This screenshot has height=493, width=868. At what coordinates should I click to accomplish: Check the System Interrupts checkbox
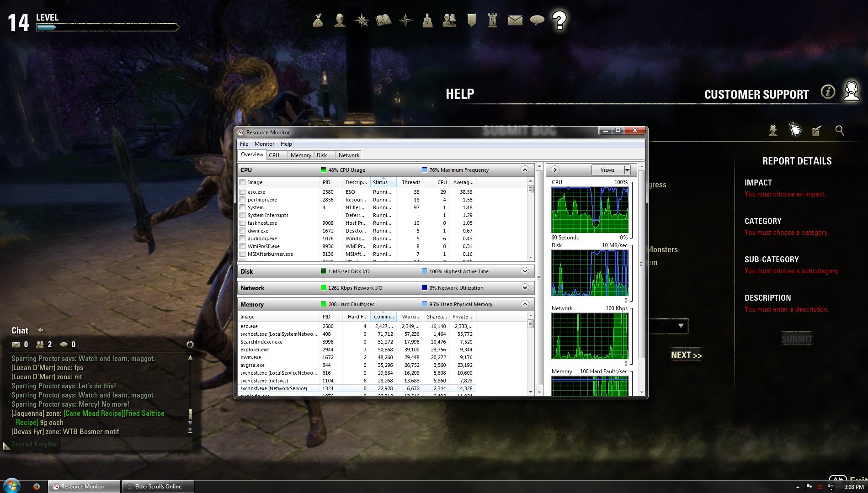click(x=243, y=215)
